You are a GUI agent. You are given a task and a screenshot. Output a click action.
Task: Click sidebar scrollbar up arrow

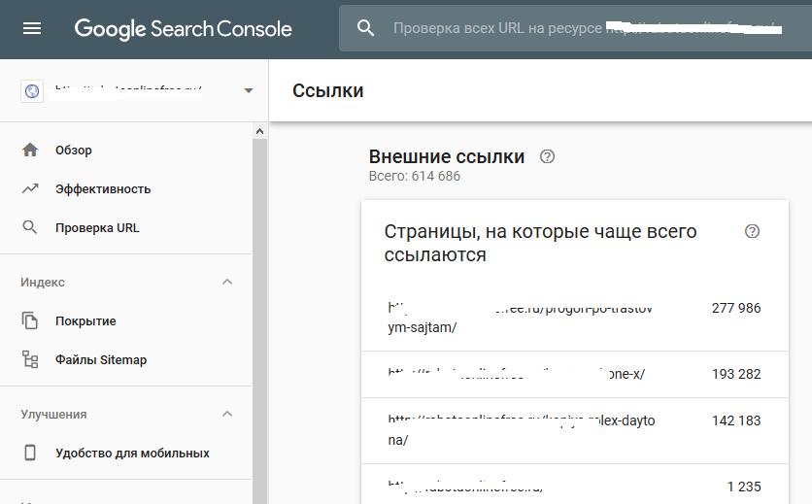click(259, 131)
